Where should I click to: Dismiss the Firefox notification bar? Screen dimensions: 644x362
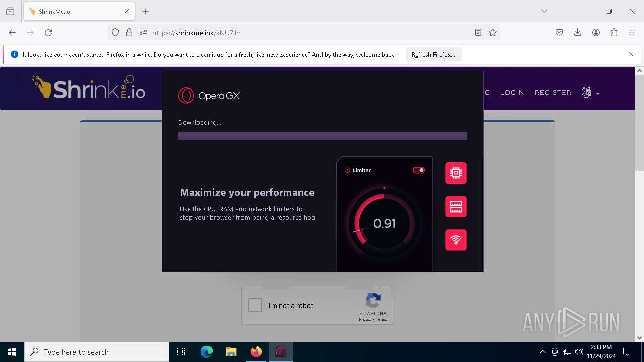(x=631, y=54)
